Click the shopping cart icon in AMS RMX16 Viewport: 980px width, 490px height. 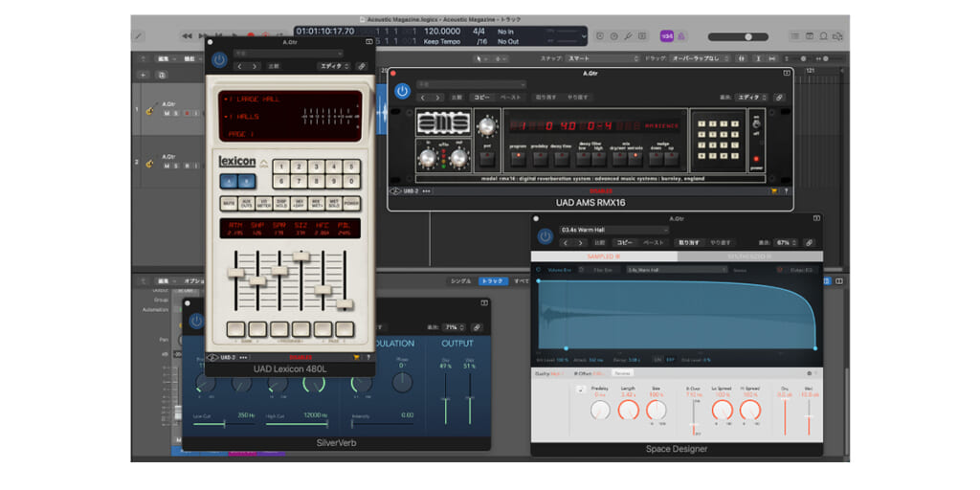coord(774,191)
